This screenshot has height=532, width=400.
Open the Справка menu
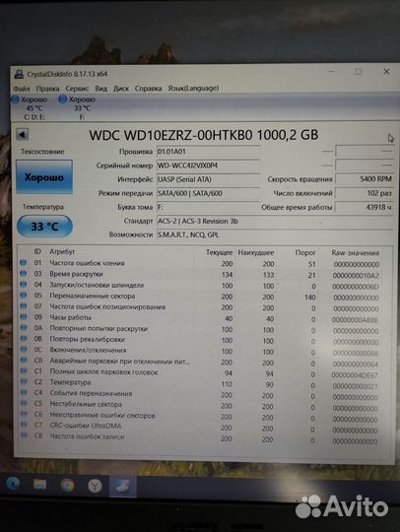click(x=148, y=89)
